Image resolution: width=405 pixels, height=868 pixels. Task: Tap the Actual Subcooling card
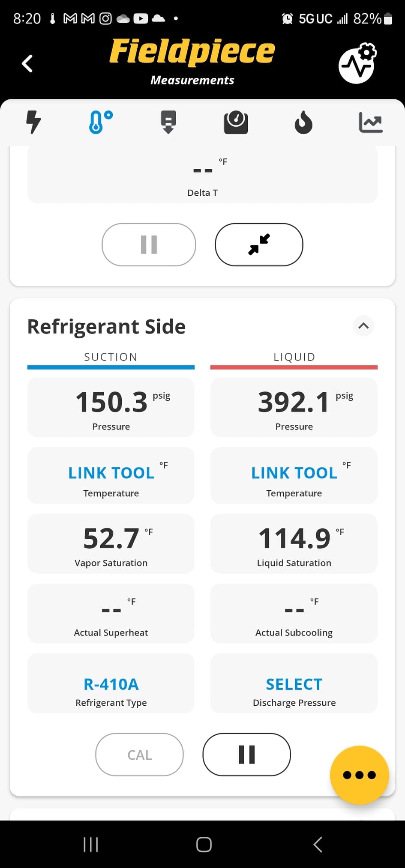tap(294, 614)
